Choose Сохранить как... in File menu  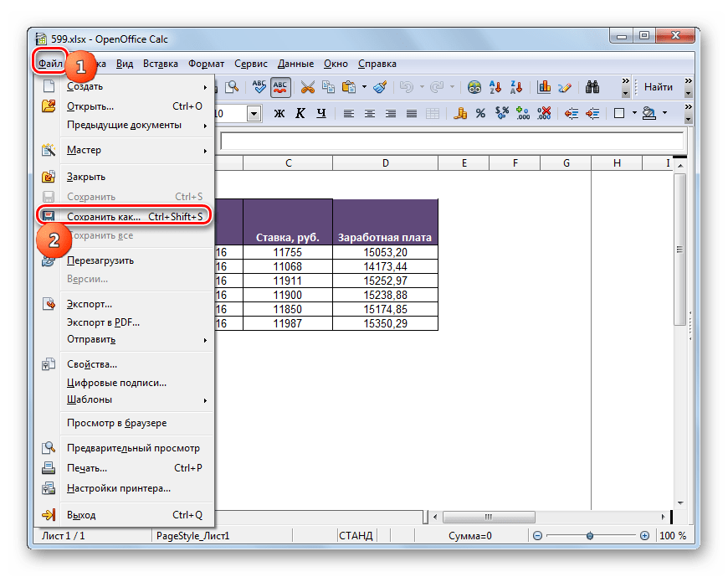click(x=124, y=217)
